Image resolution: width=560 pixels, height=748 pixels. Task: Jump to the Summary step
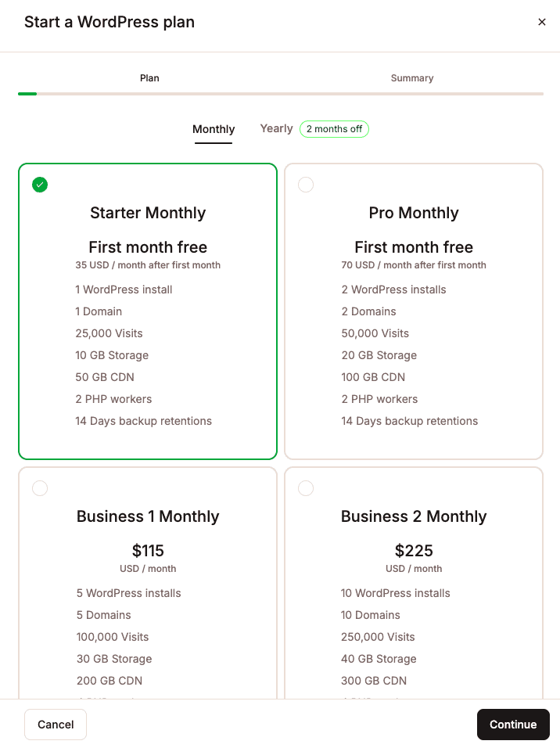pos(412,78)
